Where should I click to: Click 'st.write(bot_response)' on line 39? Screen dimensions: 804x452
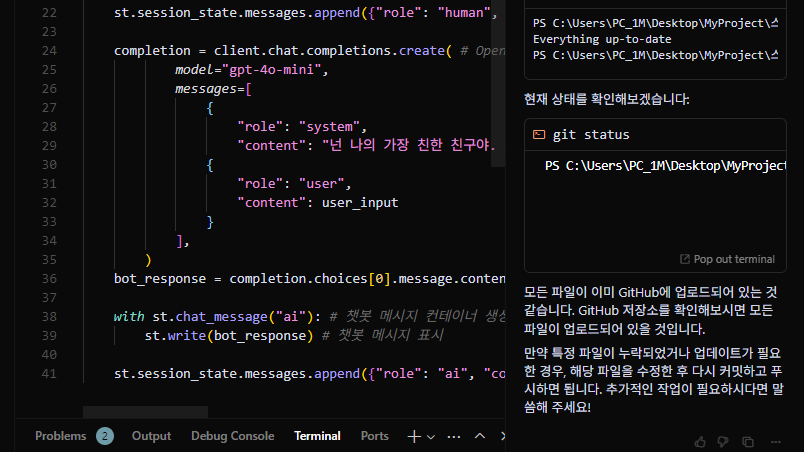pos(229,336)
